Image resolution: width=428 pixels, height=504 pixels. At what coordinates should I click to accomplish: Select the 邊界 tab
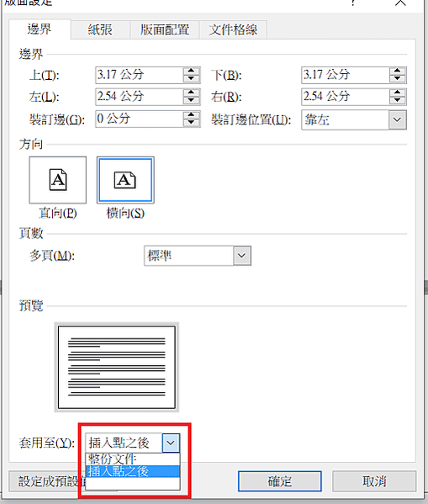coord(40,29)
